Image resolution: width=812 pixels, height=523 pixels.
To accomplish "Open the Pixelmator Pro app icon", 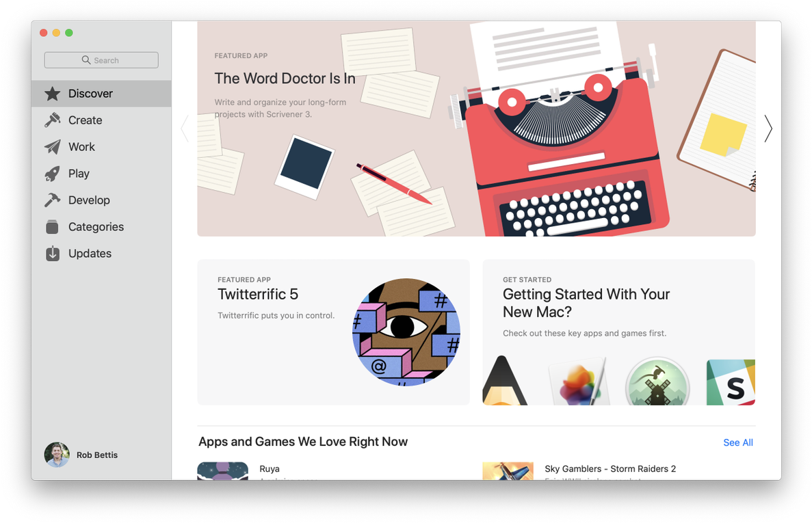I will click(x=579, y=381).
